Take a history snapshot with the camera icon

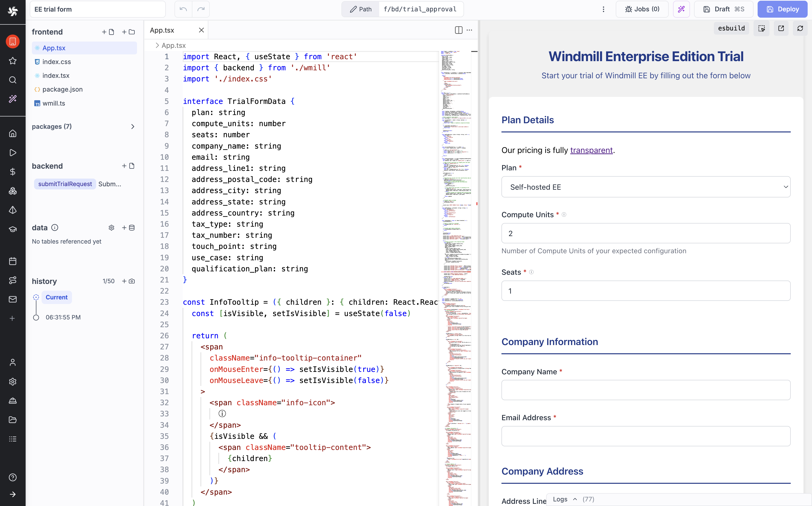pyautogui.click(x=132, y=281)
